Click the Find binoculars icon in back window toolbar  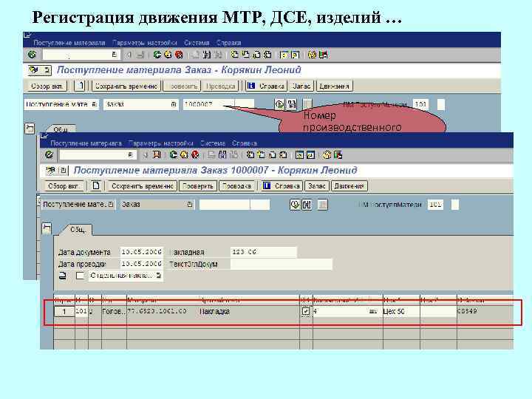[x=207, y=54]
